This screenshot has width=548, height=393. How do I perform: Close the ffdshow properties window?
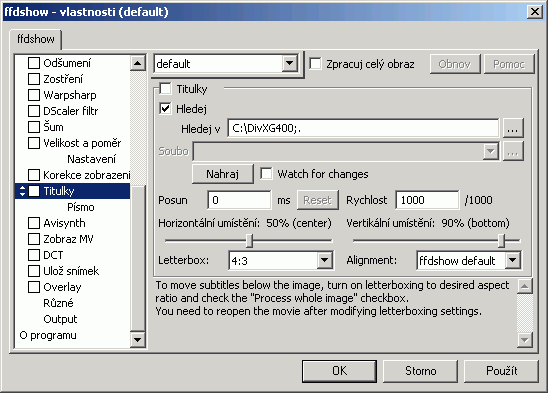pyautogui.click(x=534, y=12)
